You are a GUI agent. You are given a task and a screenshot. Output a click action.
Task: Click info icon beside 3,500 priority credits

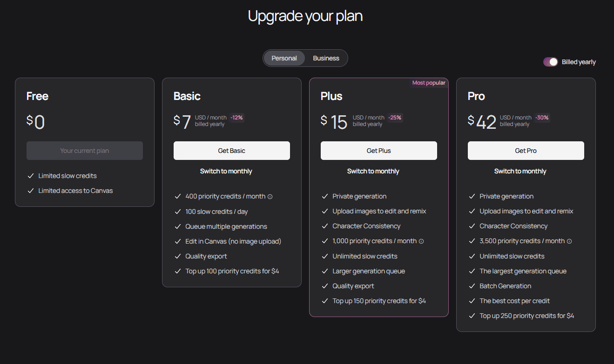569,241
